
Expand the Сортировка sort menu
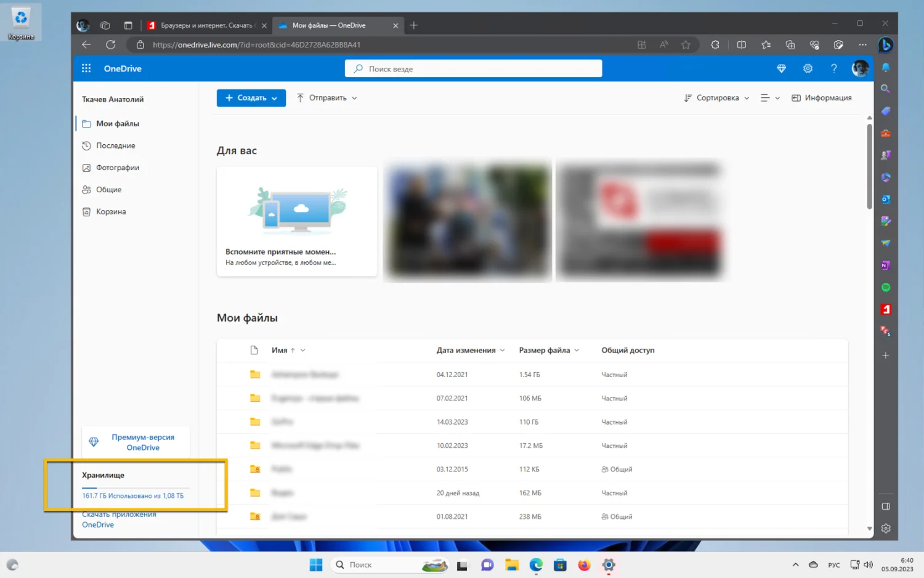point(716,98)
